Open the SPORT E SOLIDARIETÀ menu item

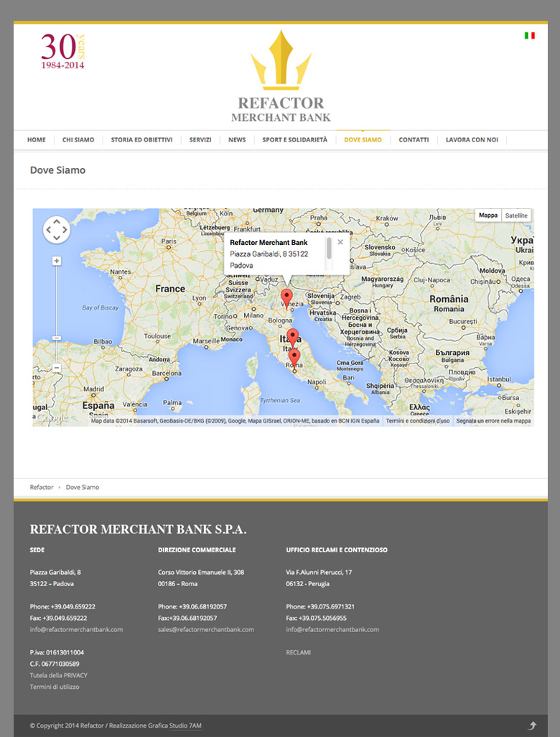(x=294, y=139)
